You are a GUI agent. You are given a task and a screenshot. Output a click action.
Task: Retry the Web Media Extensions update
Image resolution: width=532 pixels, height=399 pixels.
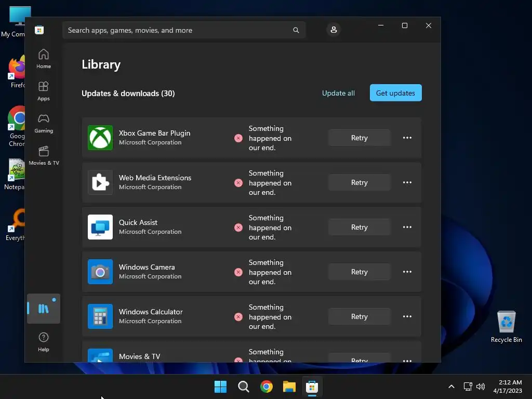click(360, 182)
